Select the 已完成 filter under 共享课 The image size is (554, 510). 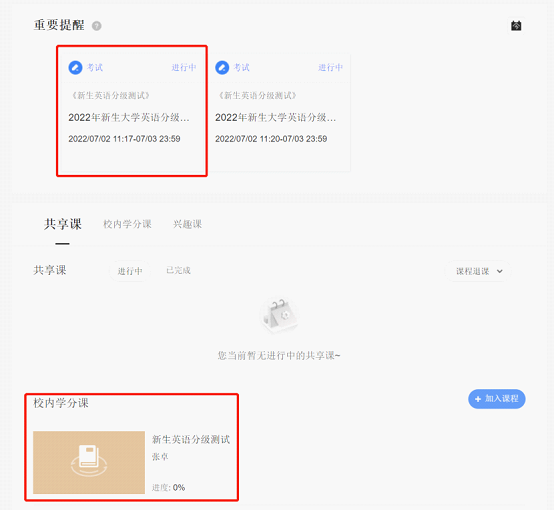(x=178, y=270)
